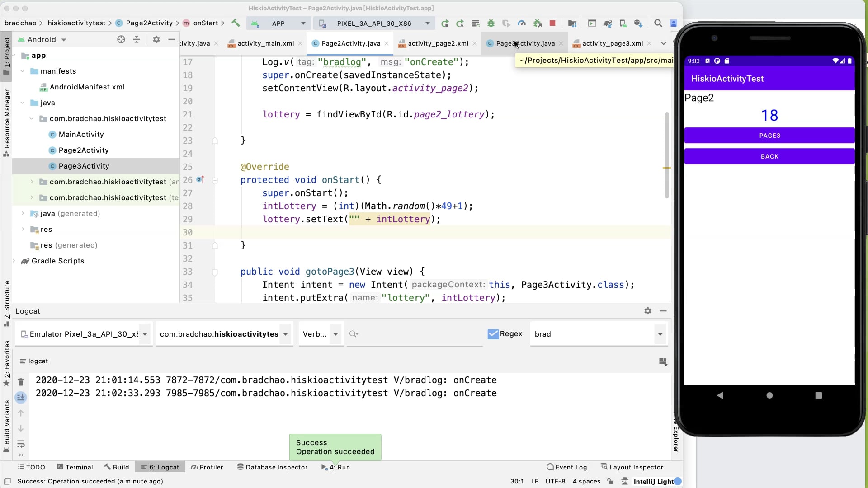Click the Debug app bug icon

[491, 23]
